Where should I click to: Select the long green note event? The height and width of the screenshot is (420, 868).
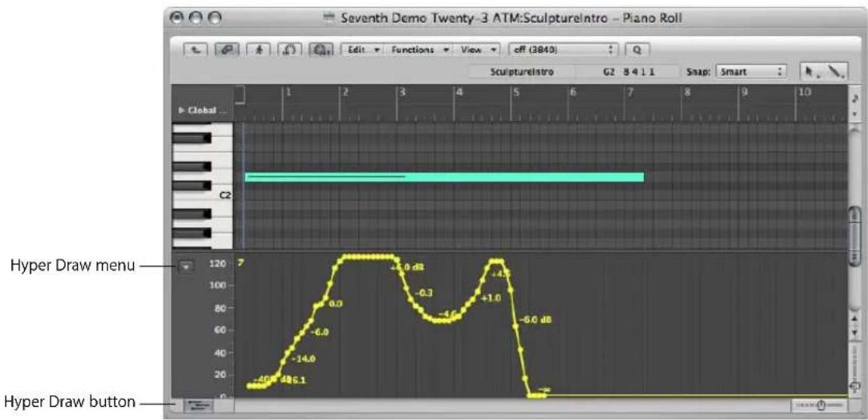point(445,177)
